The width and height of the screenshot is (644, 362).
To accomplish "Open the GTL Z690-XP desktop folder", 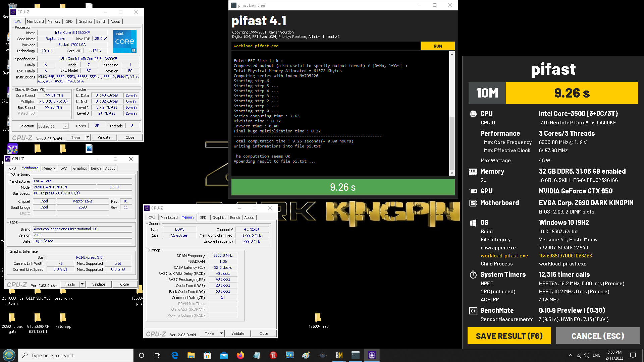I will click(38, 323).
